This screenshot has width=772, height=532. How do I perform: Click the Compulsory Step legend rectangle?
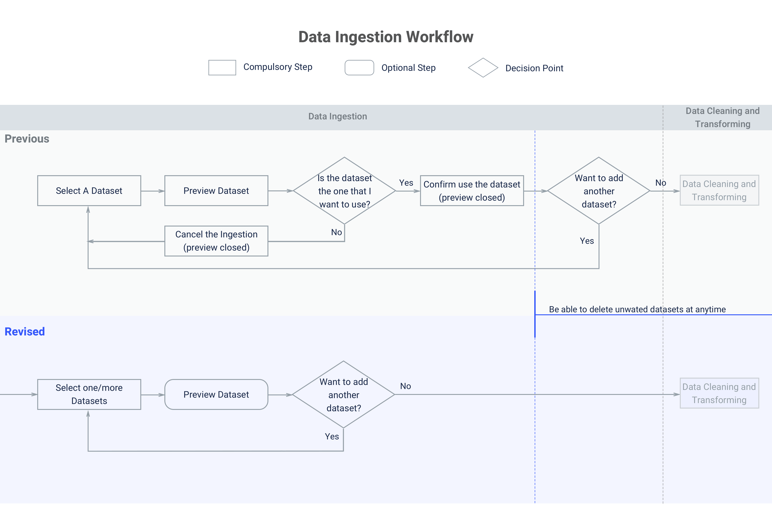pyautogui.click(x=222, y=68)
